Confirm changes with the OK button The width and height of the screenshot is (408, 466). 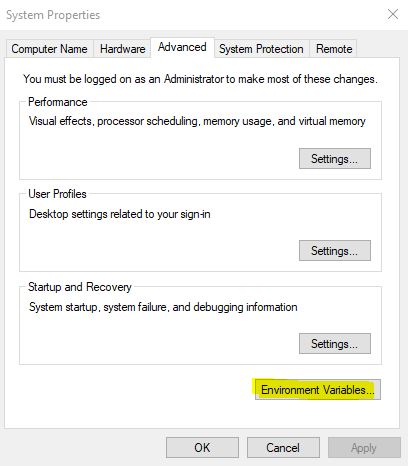pyautogui.click(x=202, y=447)
